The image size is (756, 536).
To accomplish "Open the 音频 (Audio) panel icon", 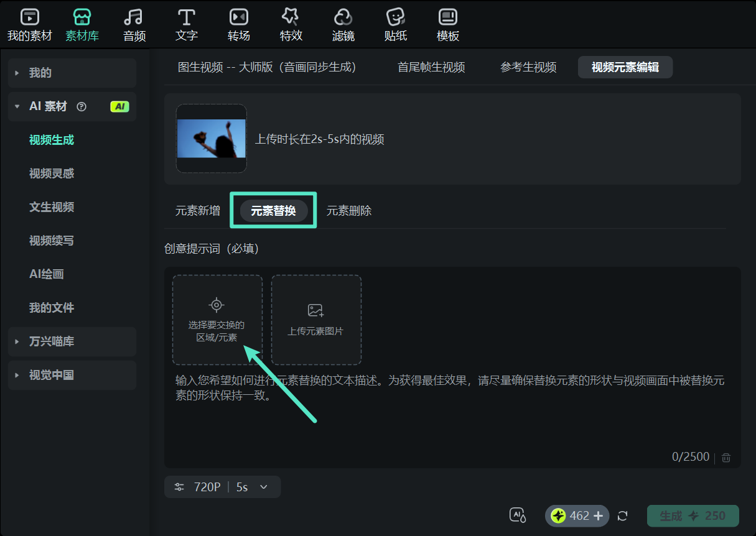I will [x=134, y=23].
